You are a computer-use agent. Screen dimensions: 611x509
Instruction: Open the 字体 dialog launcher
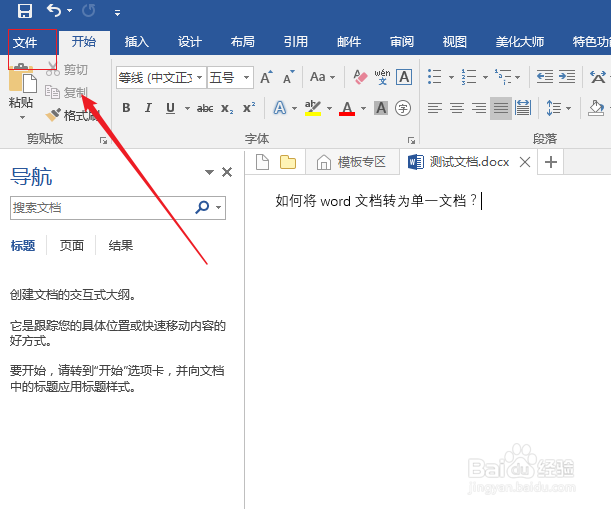[x=411, y=140]
